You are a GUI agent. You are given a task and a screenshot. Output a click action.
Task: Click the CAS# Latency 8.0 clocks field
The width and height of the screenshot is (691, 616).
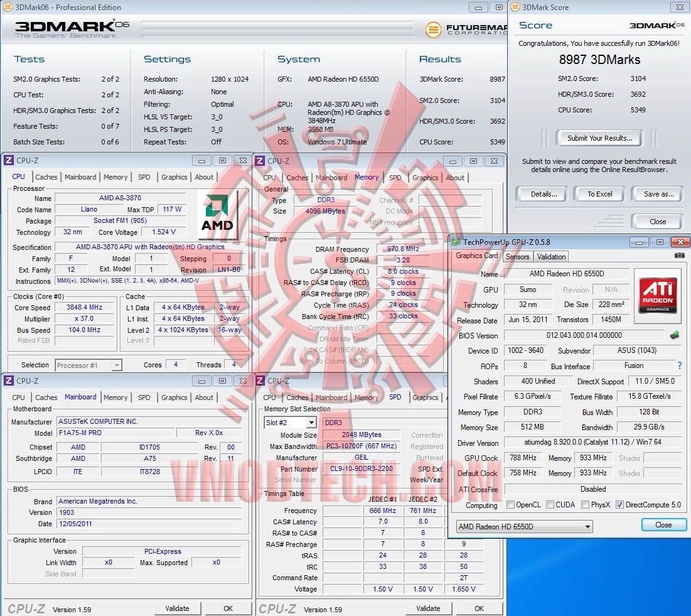[x=403, y=272]
